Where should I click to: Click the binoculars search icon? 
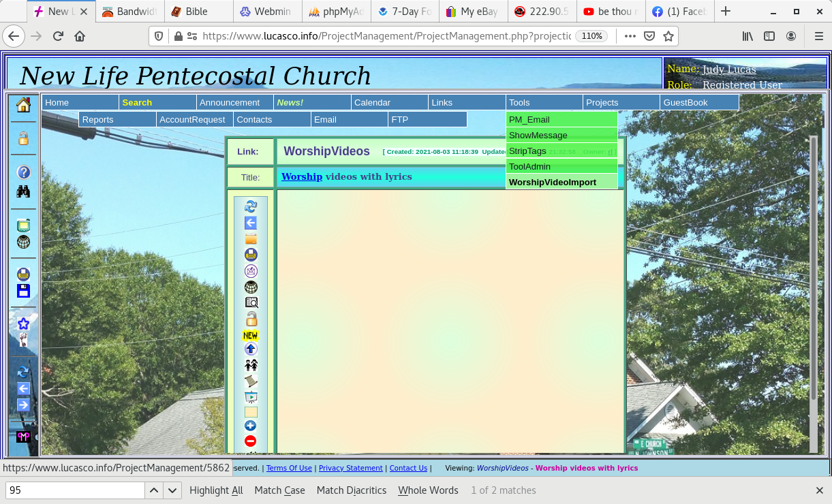click(x=23, y=191)
